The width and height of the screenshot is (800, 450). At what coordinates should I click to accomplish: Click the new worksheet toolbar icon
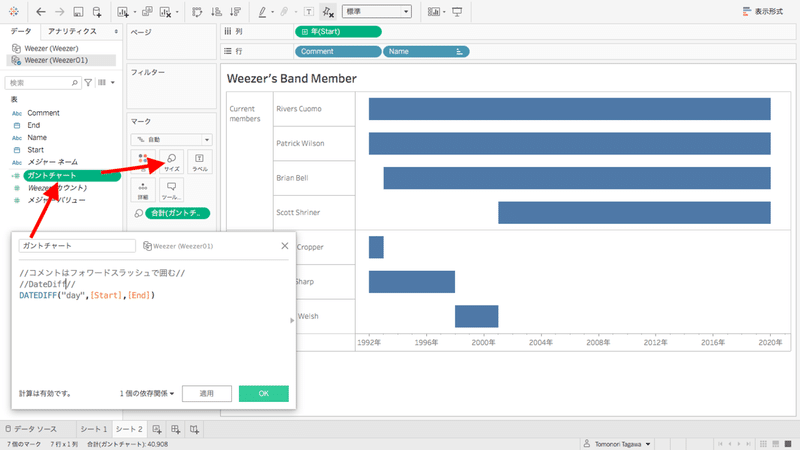(x=123, y=11)
